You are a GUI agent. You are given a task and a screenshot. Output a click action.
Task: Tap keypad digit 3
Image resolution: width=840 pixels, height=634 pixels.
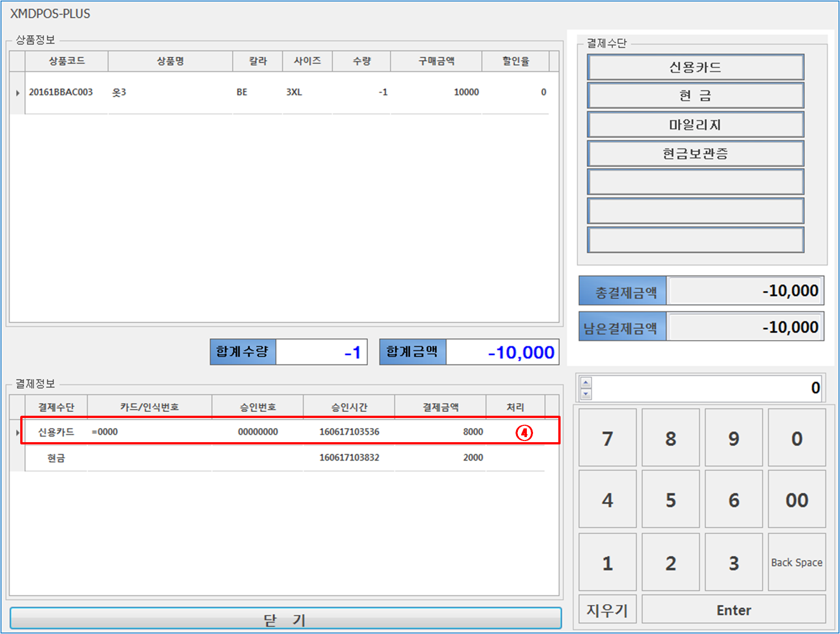pos(734,562)
